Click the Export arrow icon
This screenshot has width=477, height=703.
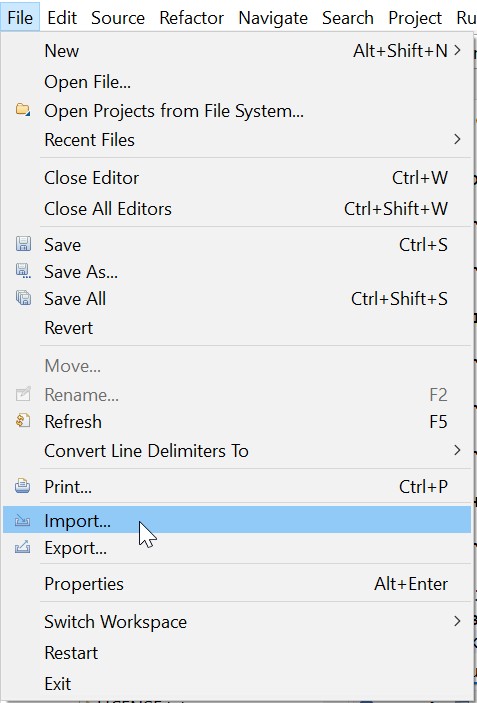23,547
